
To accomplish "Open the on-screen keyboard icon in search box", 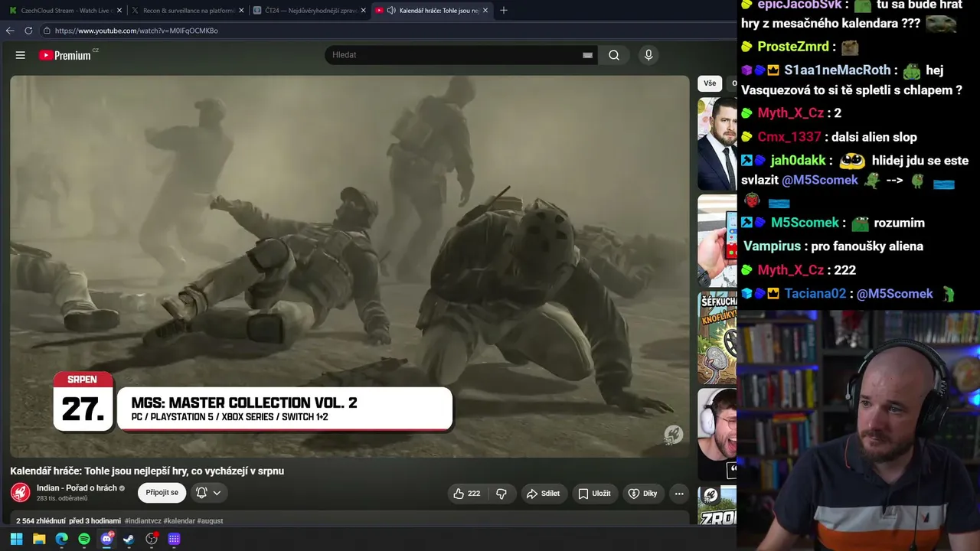I will coord(587,55).
